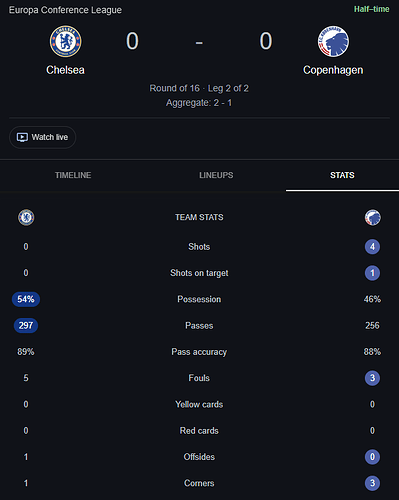399x500 pixels.
Task: Click Chelsea's 54% possession badge
Action: [x=26, y=299]
